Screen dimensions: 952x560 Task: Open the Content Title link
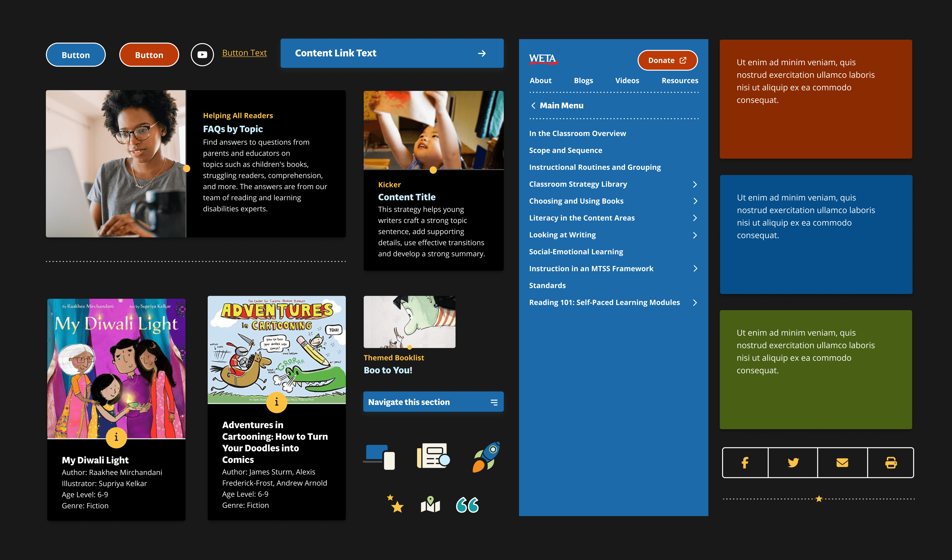[x=406, y=197]
